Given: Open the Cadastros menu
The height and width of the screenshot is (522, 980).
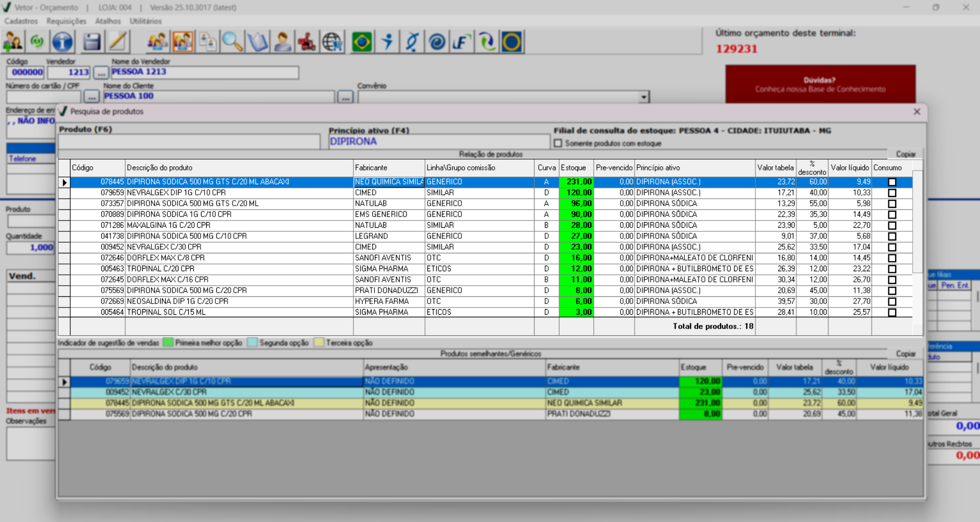Looking at the screenshot, I should (x=21, y=21).
